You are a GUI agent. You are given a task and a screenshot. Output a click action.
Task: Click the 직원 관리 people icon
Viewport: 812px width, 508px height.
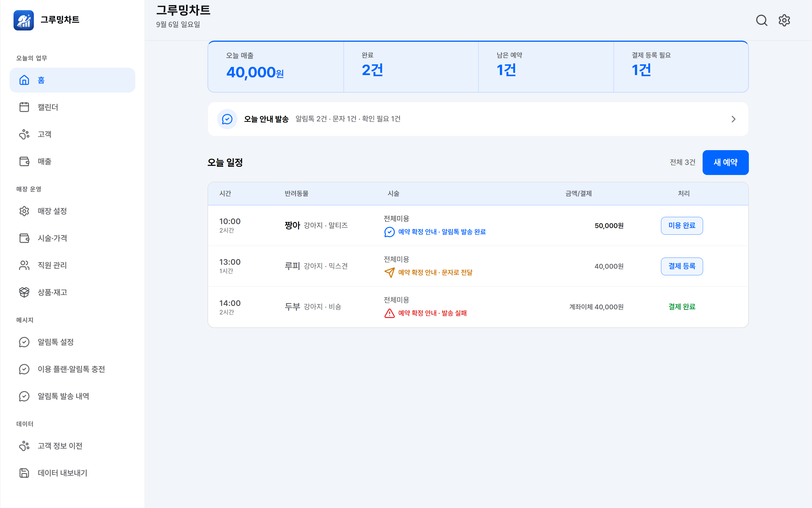point(24,265)
